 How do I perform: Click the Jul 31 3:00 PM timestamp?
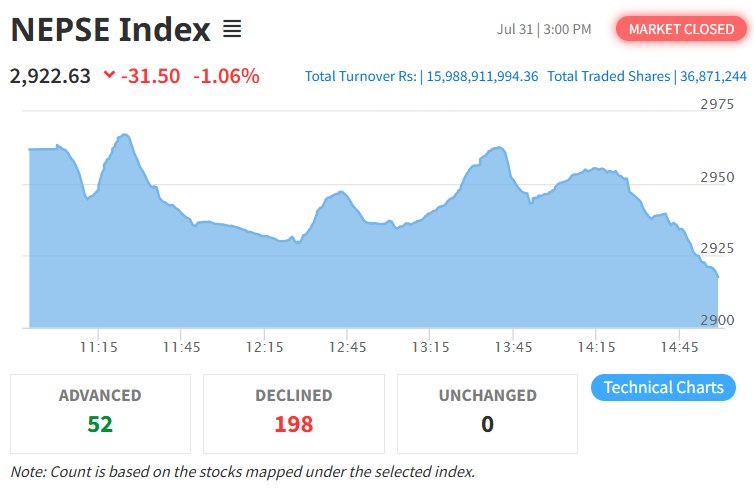(544, 29)
